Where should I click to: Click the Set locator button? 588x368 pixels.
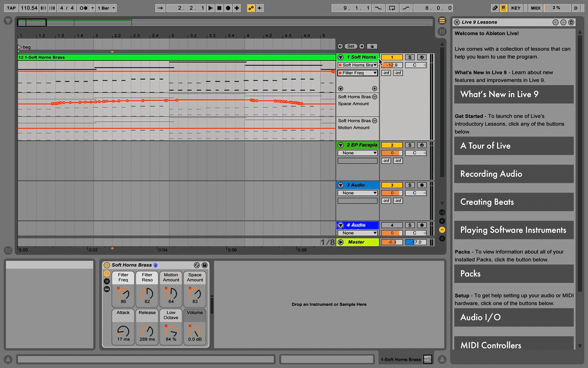[351, 46]
